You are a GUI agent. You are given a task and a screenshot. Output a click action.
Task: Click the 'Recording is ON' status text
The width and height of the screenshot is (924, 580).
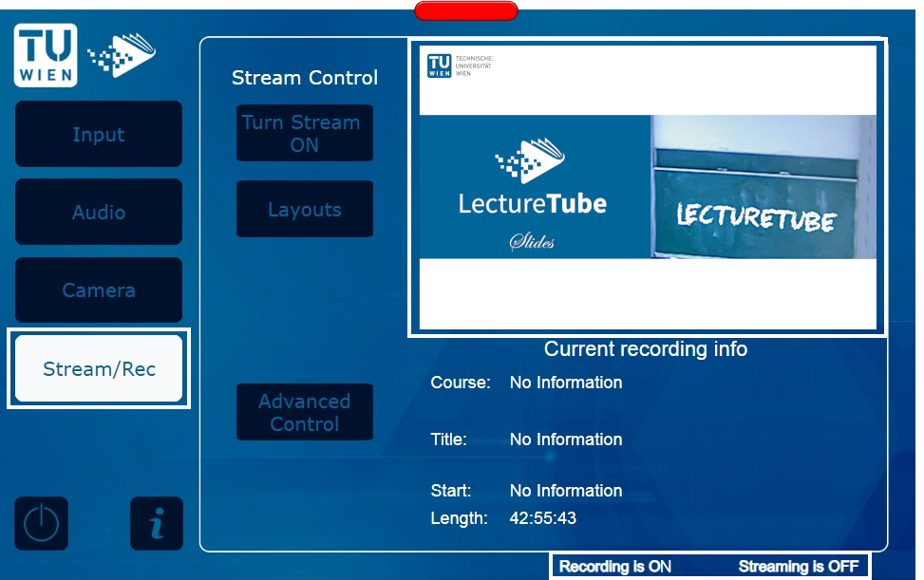[614, 567]
